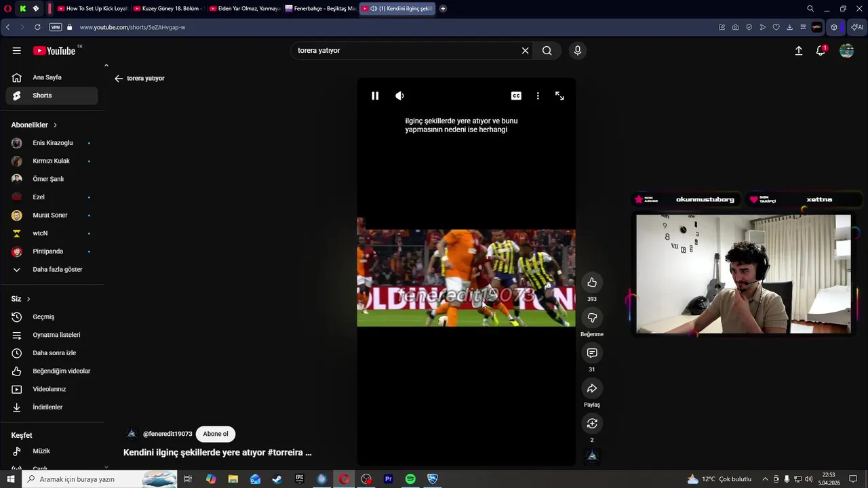Select Shorts in the sidebar
Viewport: 868px width, 488px height.
tap(52, 96)
